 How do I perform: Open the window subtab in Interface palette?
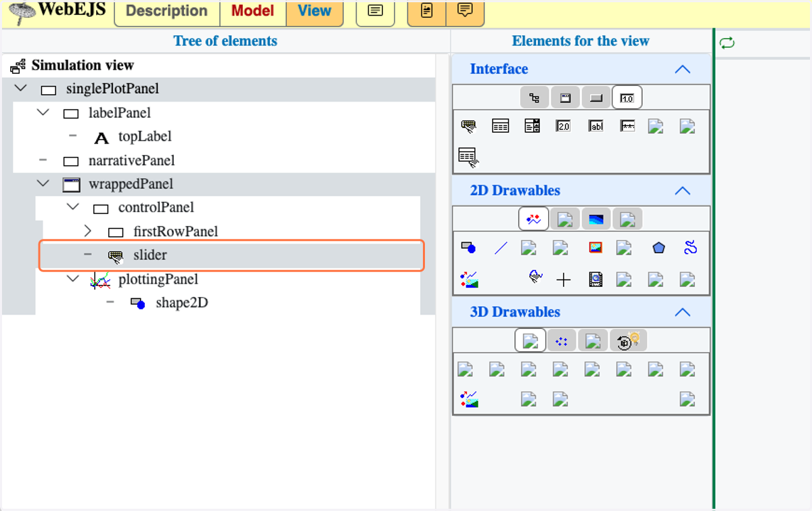click(x=565, y=98)
